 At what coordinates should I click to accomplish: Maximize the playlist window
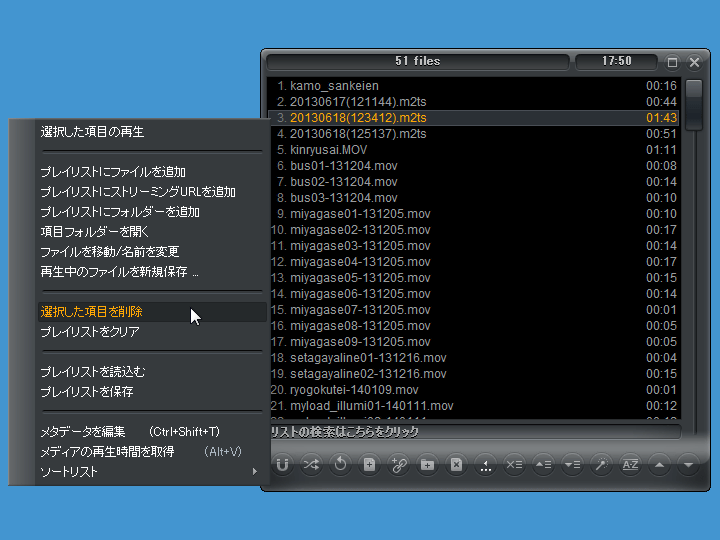click(672, 62)
